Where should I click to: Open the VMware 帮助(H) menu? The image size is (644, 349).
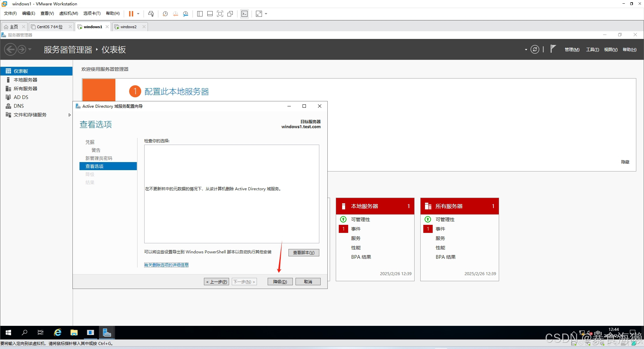(113, 13)
